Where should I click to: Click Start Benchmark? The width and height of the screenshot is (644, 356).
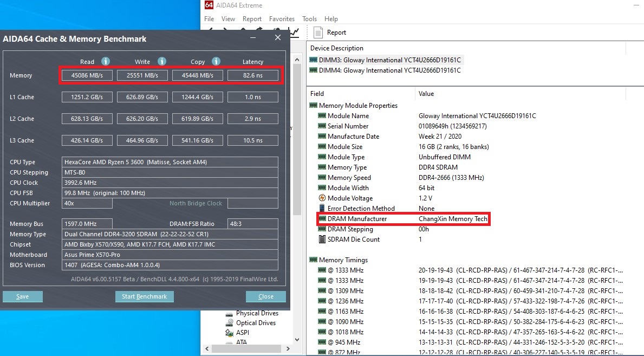point(144,296)
